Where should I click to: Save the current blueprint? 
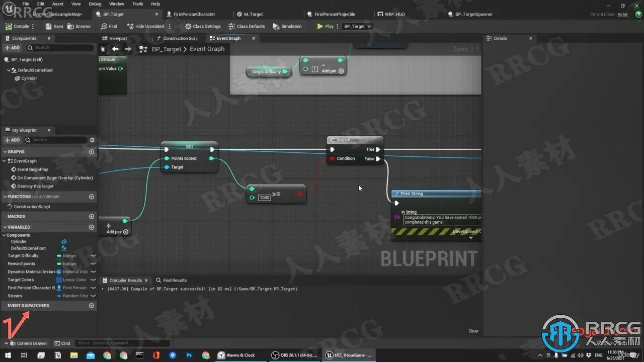[x=54, y=26]
